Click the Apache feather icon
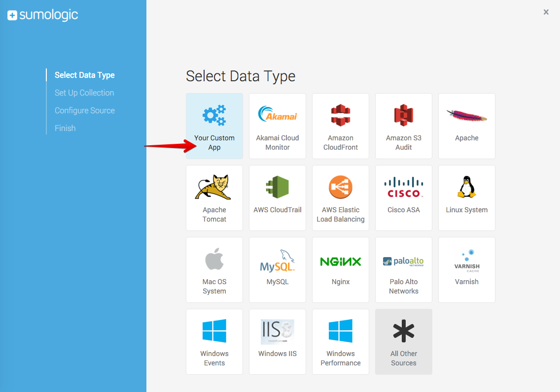 (x=466, y=116)
